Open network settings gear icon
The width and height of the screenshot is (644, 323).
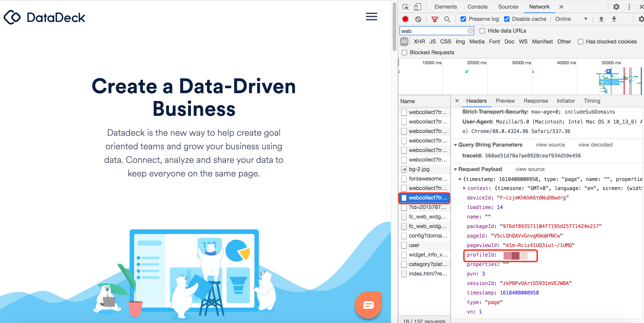[x=641, y=19]
